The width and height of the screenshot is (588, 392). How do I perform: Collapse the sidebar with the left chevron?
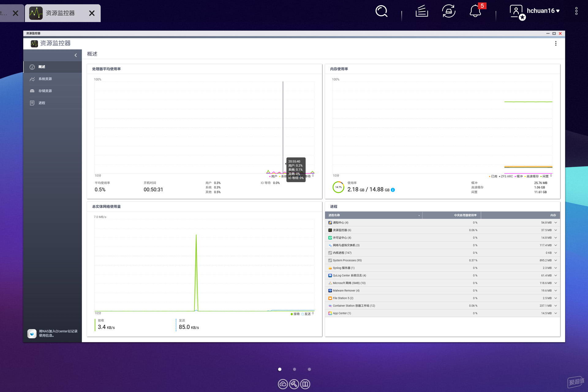76,55
